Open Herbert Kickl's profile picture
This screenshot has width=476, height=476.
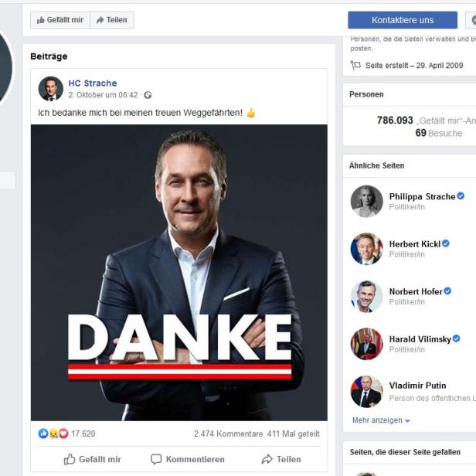click(x=366, y=249)
